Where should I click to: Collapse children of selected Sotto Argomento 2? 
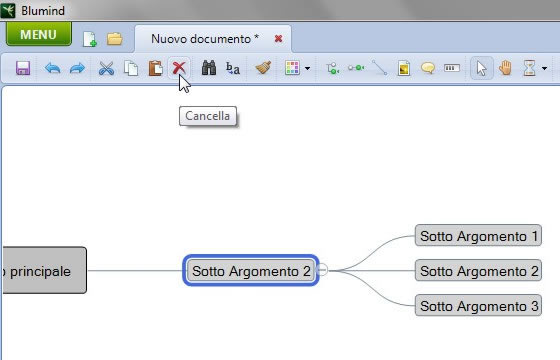(322, 270)
